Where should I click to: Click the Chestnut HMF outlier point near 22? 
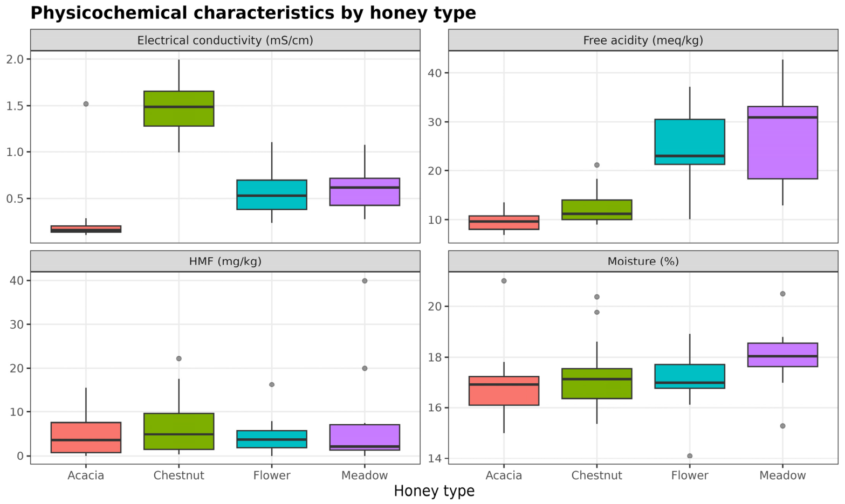point(179,358)
